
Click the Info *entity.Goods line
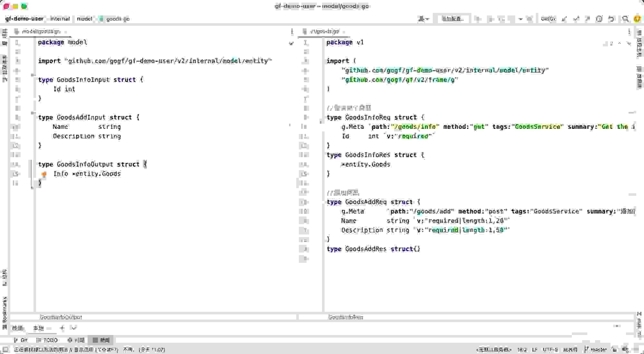(x=87, y=174)
